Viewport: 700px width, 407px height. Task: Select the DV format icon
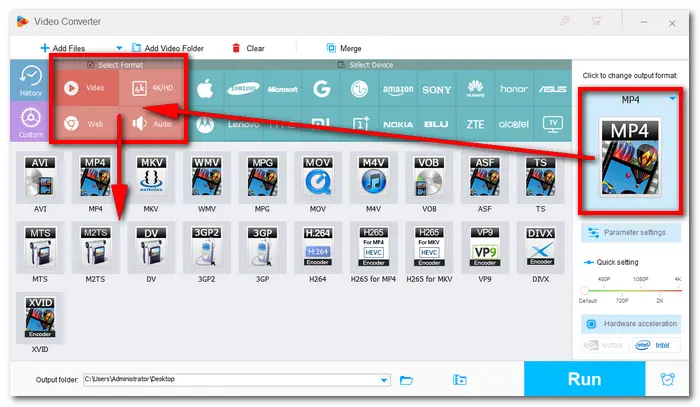coord(151,248)
